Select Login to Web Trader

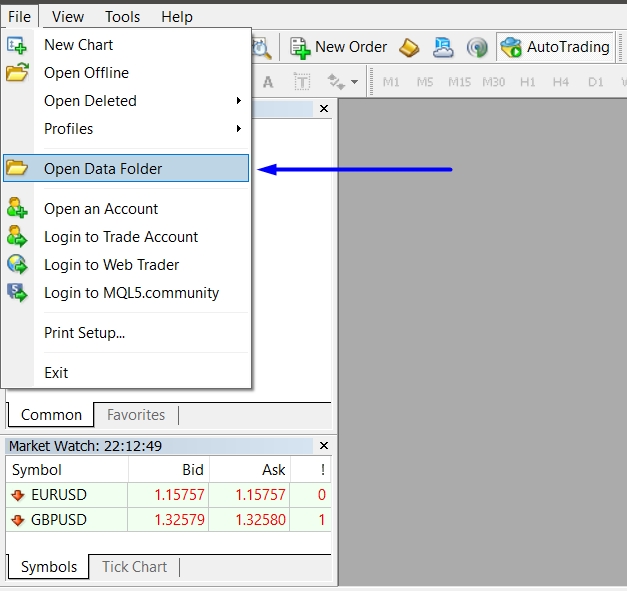[x=126, y=265]
